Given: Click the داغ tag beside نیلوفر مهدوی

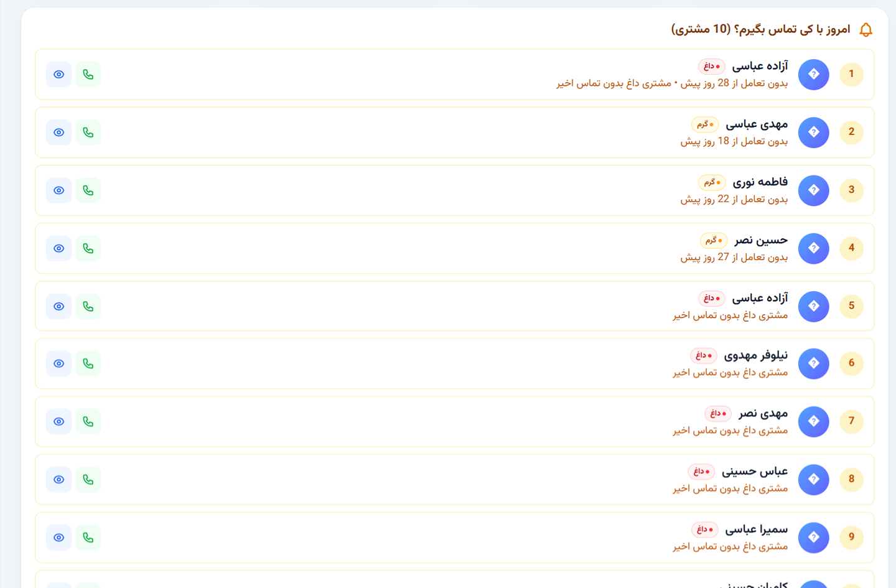Looking at the screenshot, I should coord(704,355).
